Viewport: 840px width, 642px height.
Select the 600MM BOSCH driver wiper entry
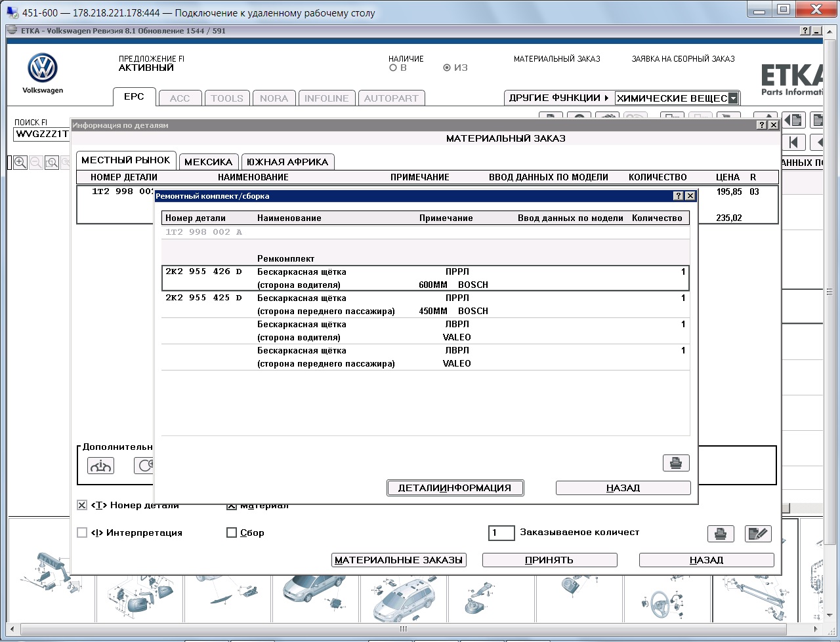(453, 285)
